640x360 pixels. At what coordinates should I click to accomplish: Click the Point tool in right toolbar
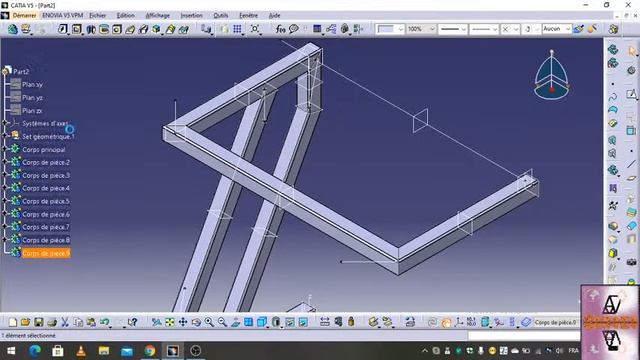pyautogui.click(x=631, y=151)
